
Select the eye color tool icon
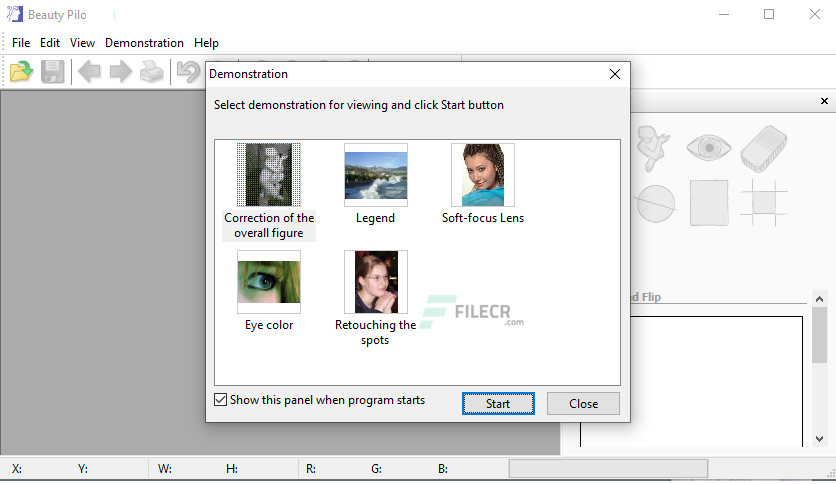click(x=709, y=147)
